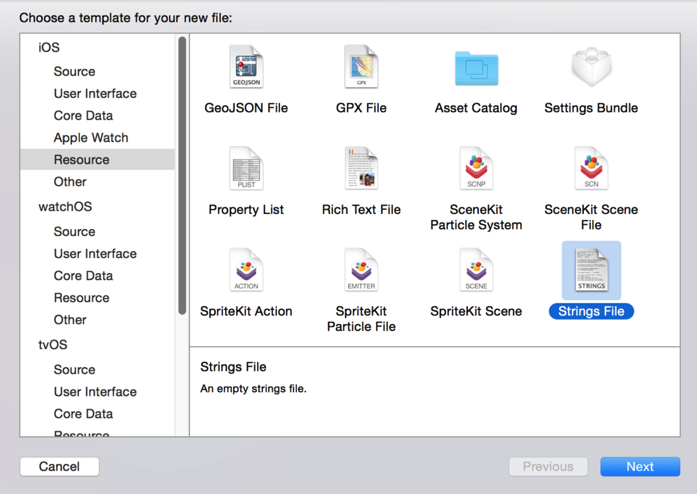This screenshot has width=697, height=494.
Task: Click the 'SceneKit Particle System' label
Action: pyautogui.click(x=476, y=217)
